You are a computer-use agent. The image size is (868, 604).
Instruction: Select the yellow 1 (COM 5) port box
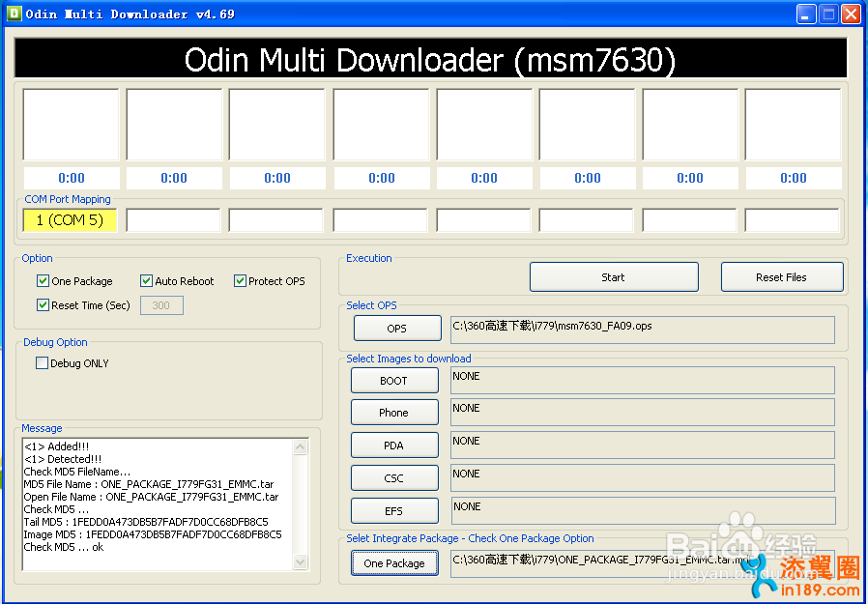(x=70, y=220)
